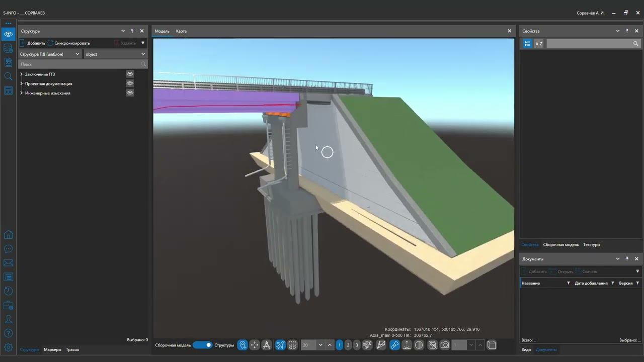Open the chat bubble icon in left sidebar

click(x=8, y=249)
